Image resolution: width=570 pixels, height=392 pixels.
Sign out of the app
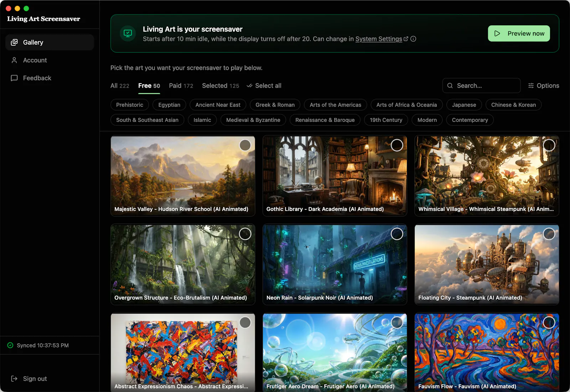coord(29,378)
